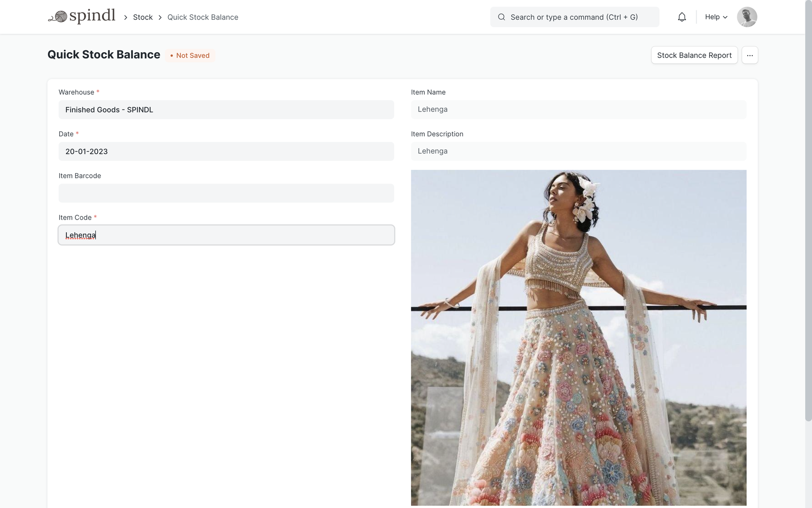Click the page vertical scrollbar

tap(808, 212)
